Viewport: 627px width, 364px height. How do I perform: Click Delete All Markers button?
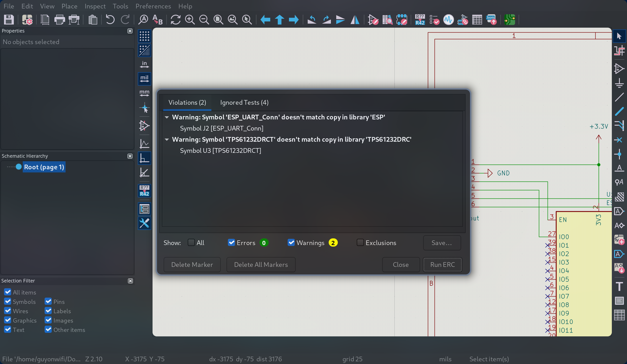pos(261,265)
